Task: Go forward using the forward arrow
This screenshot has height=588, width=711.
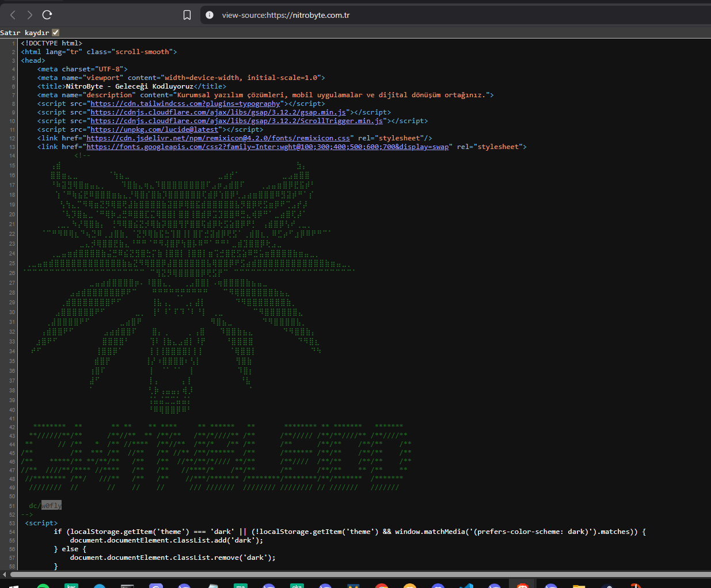Action: click(30, 15)
